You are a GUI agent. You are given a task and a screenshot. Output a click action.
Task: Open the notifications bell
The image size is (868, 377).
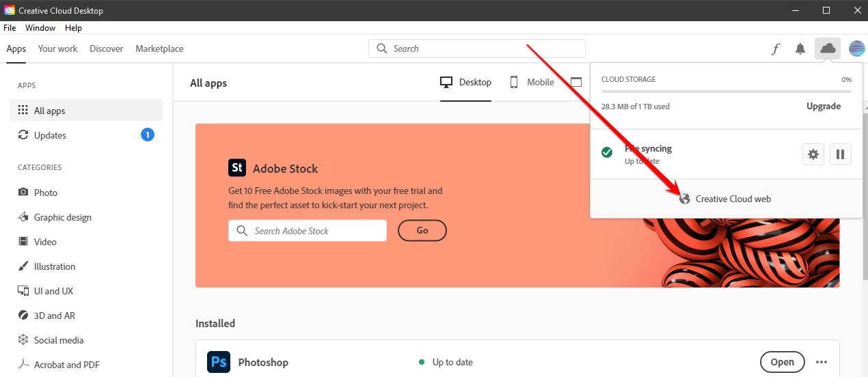(800, 48)
